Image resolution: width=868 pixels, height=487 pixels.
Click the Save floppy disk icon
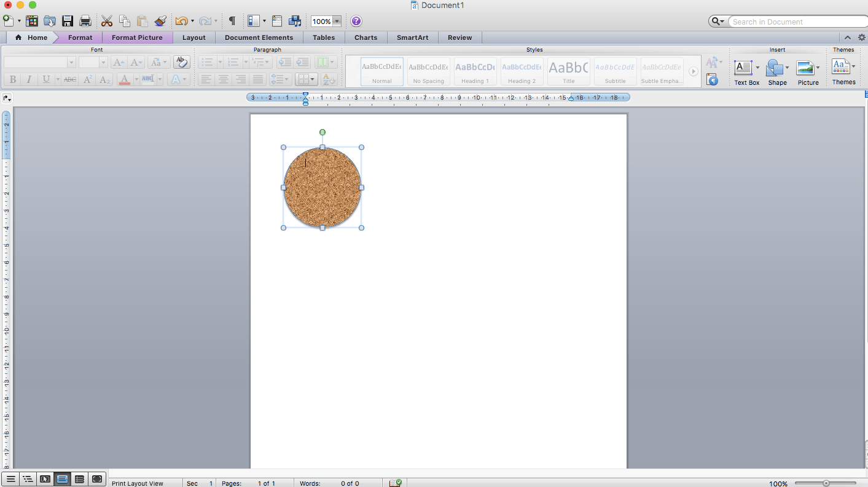coord(68,22)
